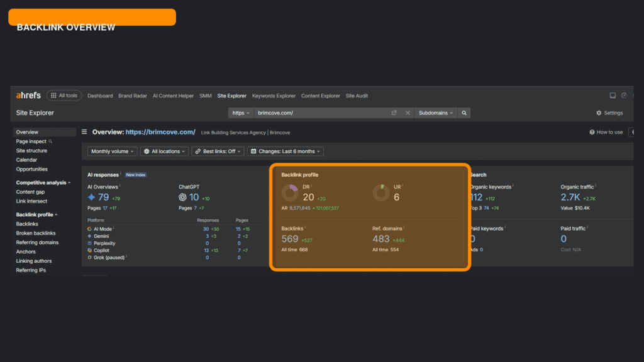This screenshot has width=644, height=362.
Task: Open Opportunities in the sidebar
Action: 31,169
